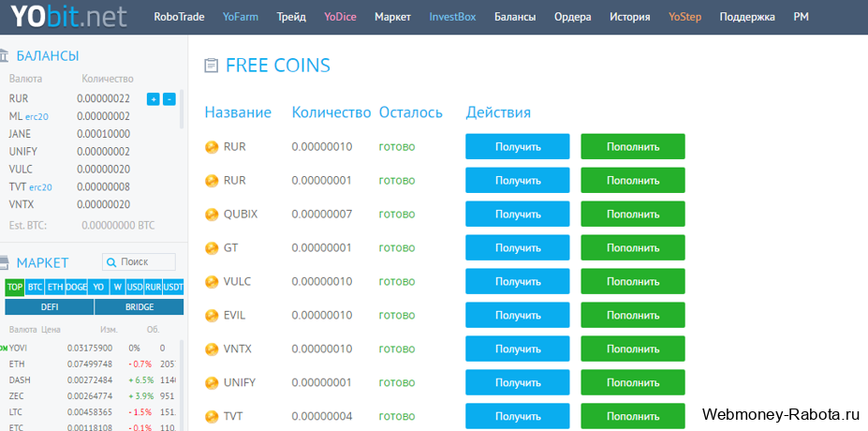
Task: Click the minus icon on RUR balance
Action: point(169,99)
